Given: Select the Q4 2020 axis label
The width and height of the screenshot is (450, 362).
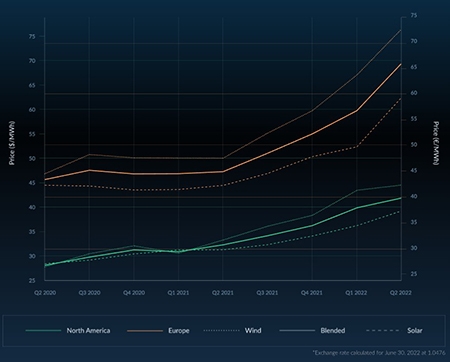Looking at the screenshot, I should (x=134, y=293).
